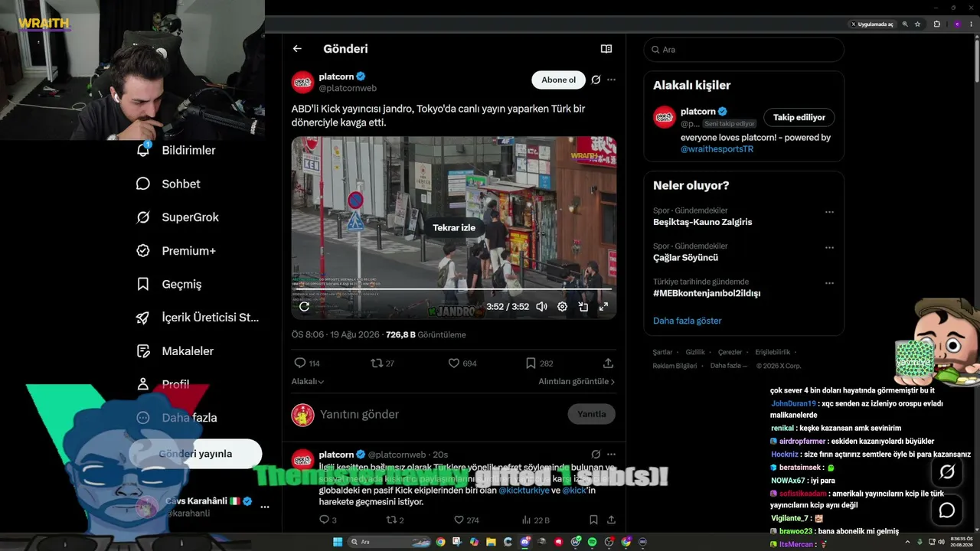Repost the post with 27 reposts
The image size is (980, 551).
[x=382, y=364]
